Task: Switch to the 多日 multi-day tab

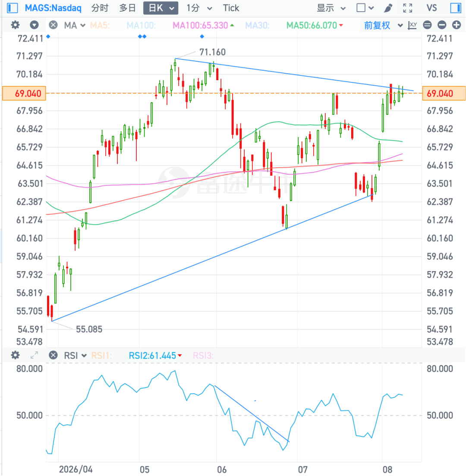Action: pyautogui.click(x=127, y=8)
